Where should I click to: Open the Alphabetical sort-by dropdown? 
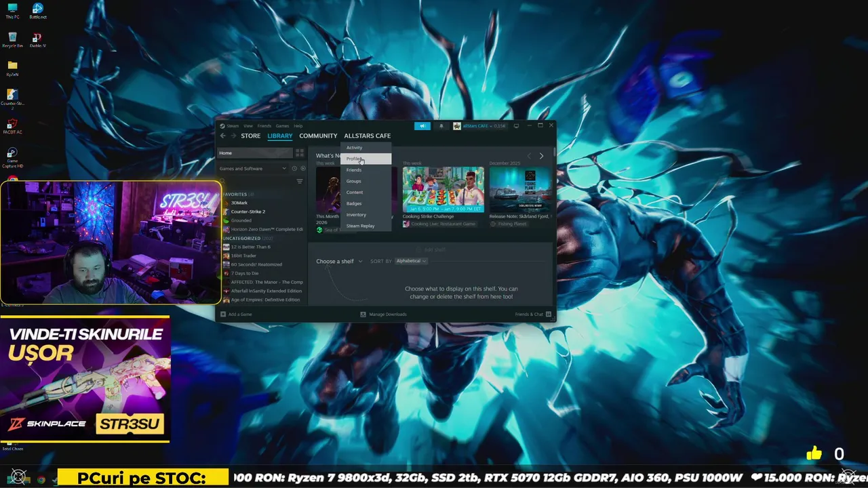[411, 261]
